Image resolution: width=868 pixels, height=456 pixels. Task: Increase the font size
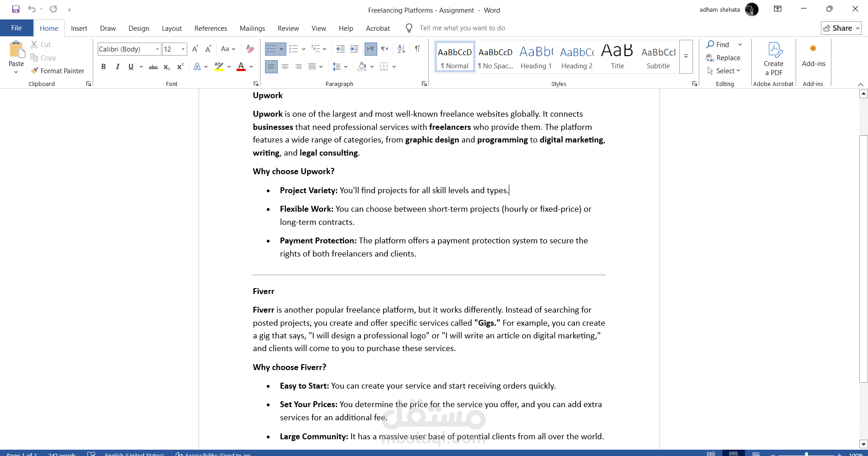195,49
